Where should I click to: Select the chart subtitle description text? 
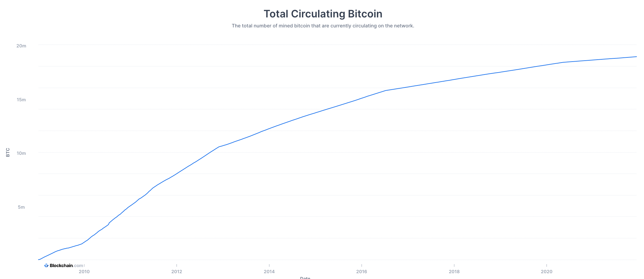[x=323, y=26]
